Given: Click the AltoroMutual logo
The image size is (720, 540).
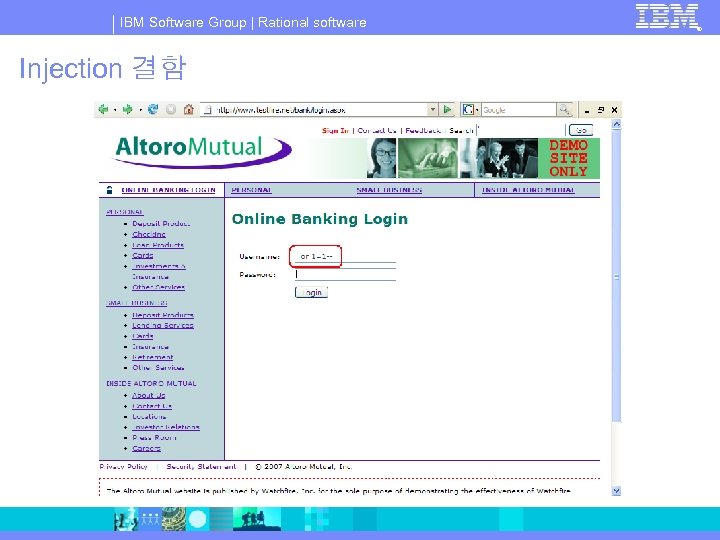Looking at the screenshot, I should (202, 152).
